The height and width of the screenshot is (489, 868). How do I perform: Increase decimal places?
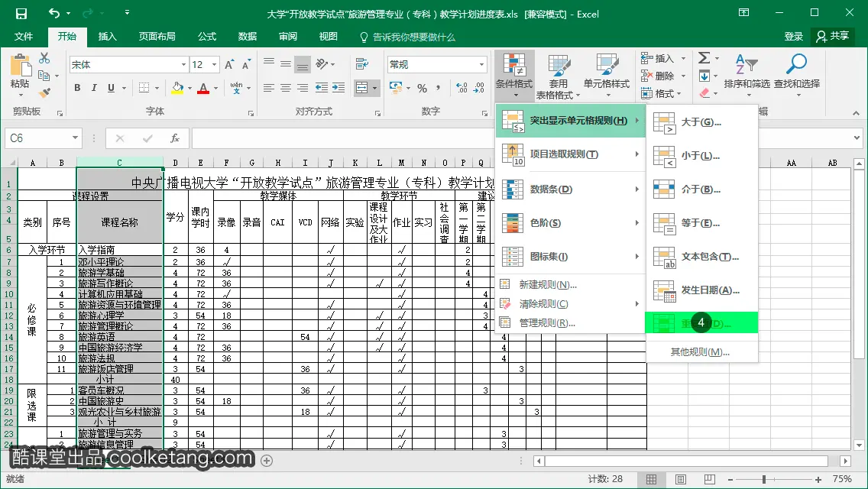(462, 88)
